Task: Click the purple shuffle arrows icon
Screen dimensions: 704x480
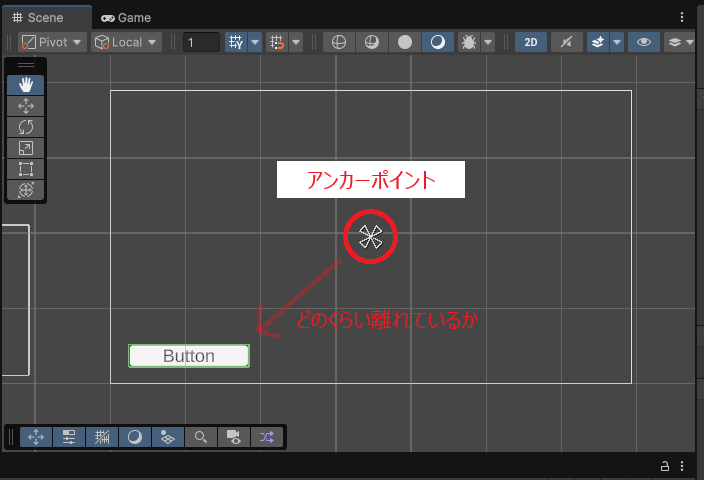Action: 267,437
